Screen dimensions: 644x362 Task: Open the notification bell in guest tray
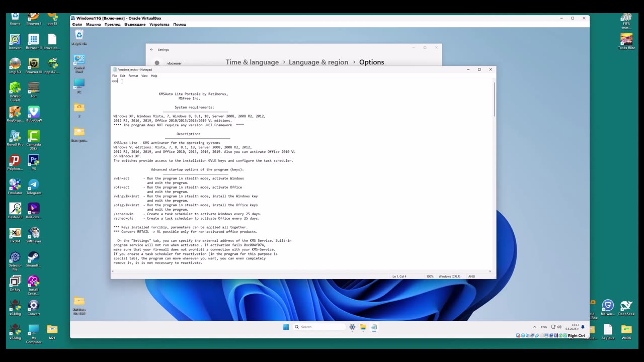pyautogui.click(x=583, y=327)
